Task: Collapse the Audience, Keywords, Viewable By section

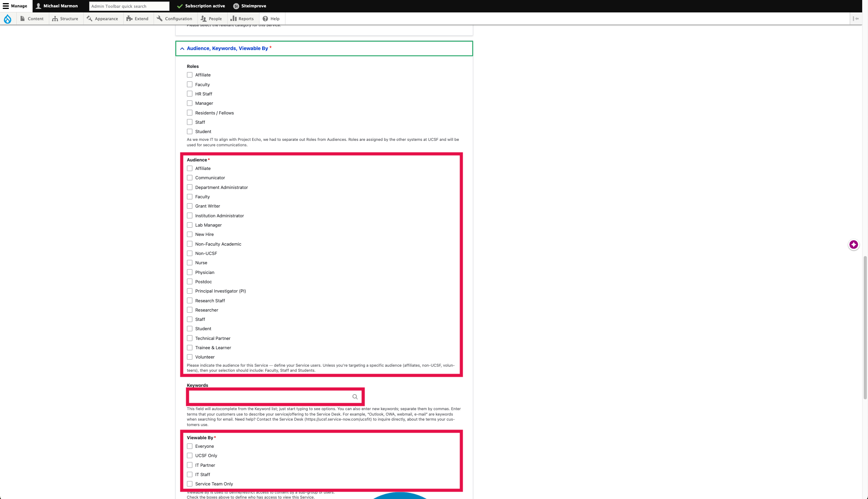Action: click(x=182, y=48)
